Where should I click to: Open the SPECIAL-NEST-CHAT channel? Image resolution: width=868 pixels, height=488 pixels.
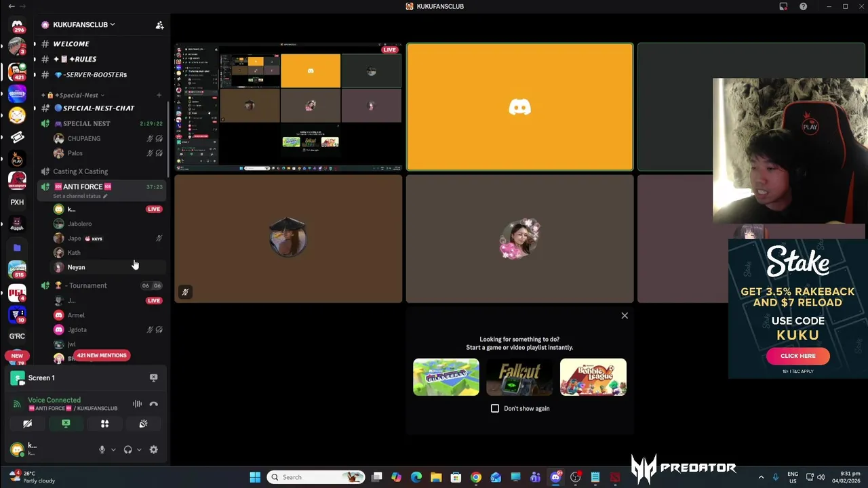click(x=102, y=108)
